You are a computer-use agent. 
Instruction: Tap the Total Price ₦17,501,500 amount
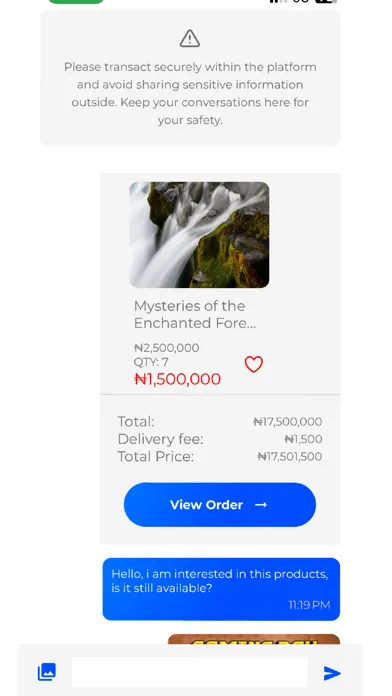(x=290, y=456)
